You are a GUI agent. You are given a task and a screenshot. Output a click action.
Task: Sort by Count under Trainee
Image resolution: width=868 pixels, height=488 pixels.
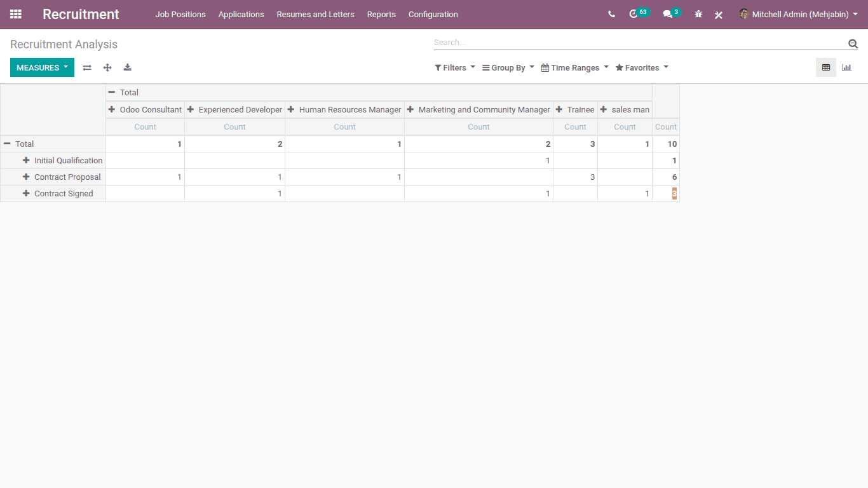point(575,126)
